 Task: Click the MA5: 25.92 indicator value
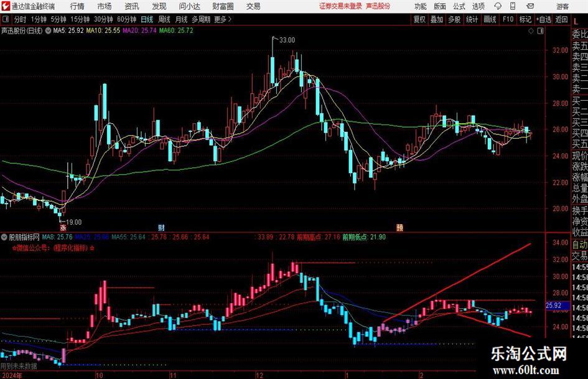[68, 30]
